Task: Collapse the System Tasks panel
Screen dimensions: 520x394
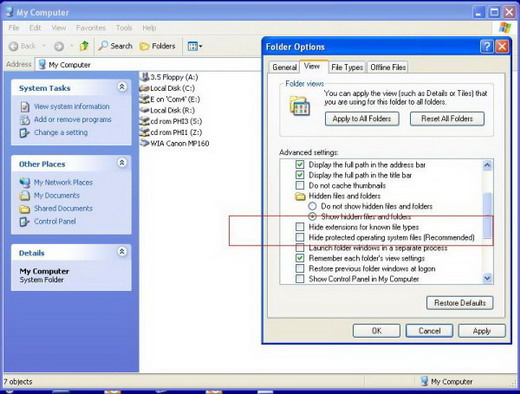Action: click(x=122, y=87)
